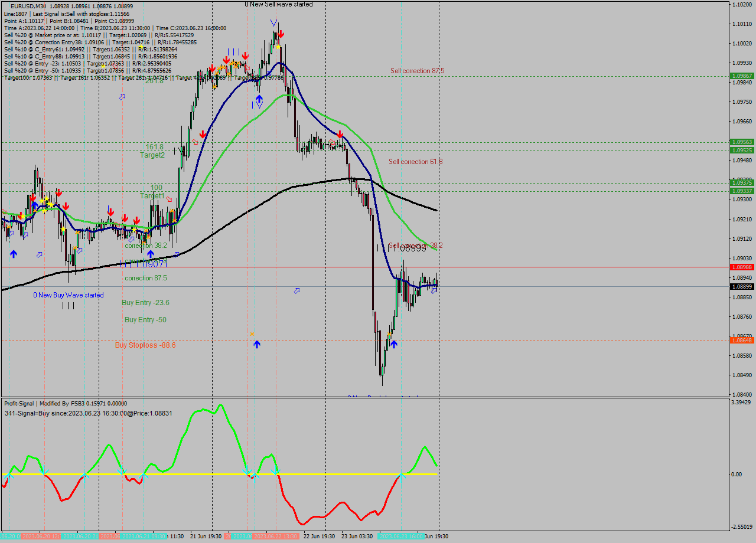Click the cyan 2023.06.21 09:30 time marker
Image resolution: width=756 pixels, height=543 pixels.
pos(144,537)
